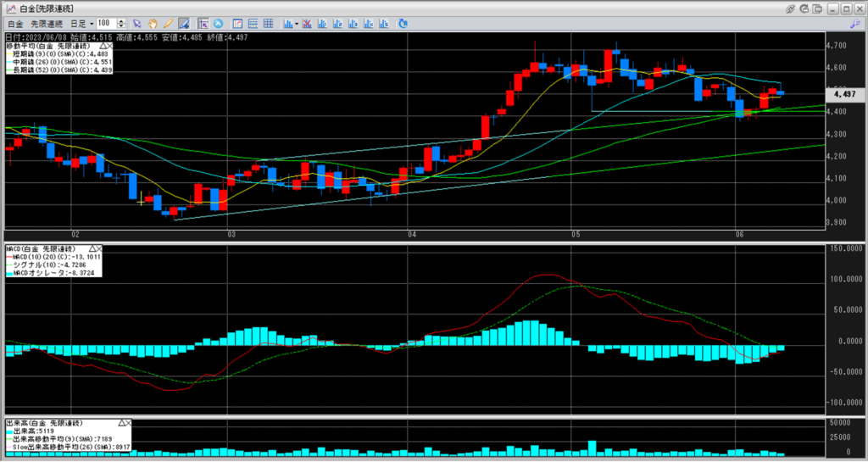
Task: Activate the hand pan tool
Action: 153,23
